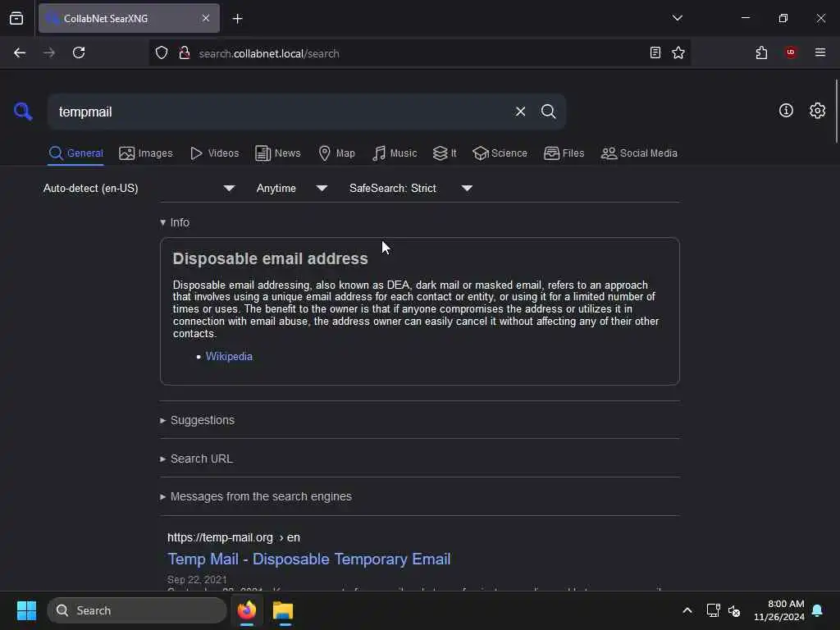Image resolution: width=840 pixels, height=630 pixels.
Task: Switch to the Map search tab
Action: click(x=336, y=153)
